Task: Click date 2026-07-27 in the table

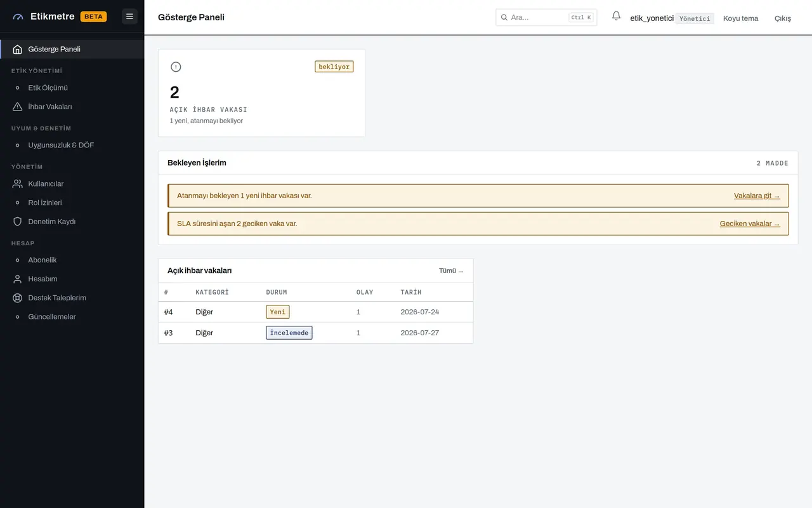Action: (420, 333)
